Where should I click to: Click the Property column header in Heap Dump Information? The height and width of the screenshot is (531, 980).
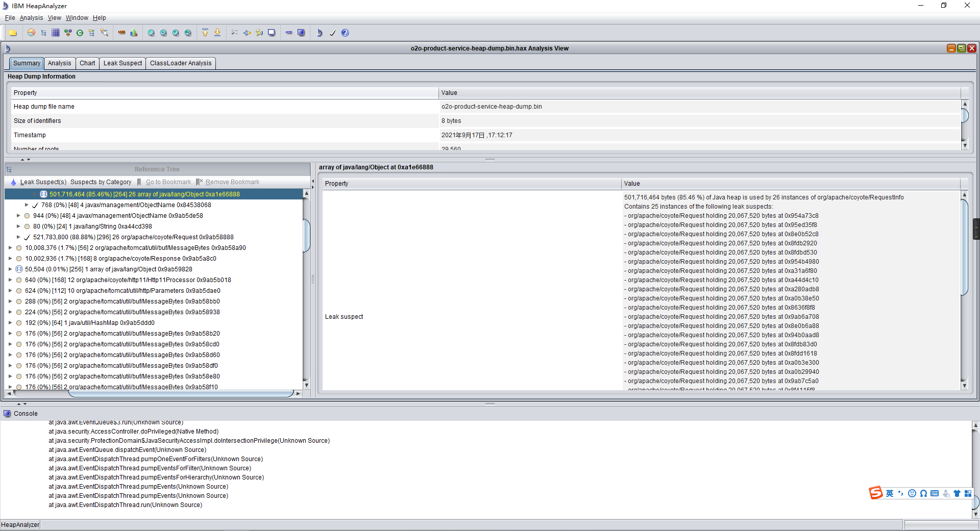point(225,93)
